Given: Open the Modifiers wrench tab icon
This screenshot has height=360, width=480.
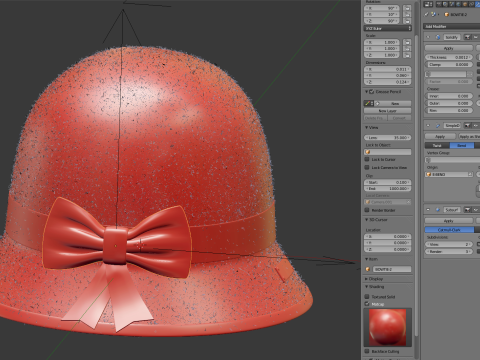Looking at the screenshot, I should coord(477,4).
